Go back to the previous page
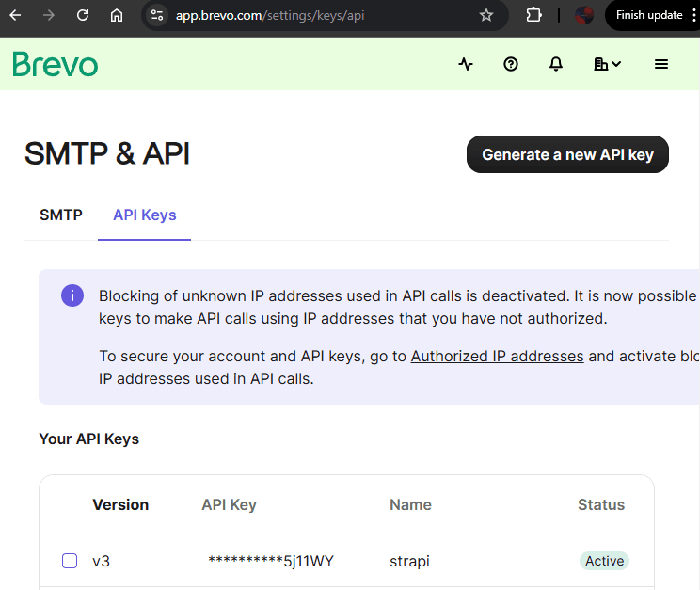 pyautogui.click(x=15, y=15)
